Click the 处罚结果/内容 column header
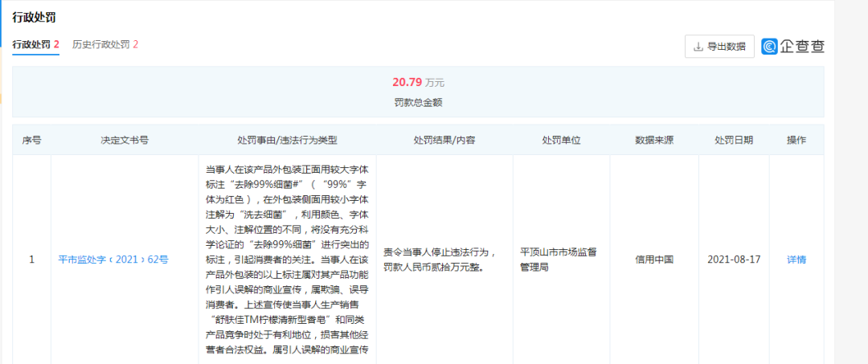Viewport: 868px width, 364px height. (444, 140)
